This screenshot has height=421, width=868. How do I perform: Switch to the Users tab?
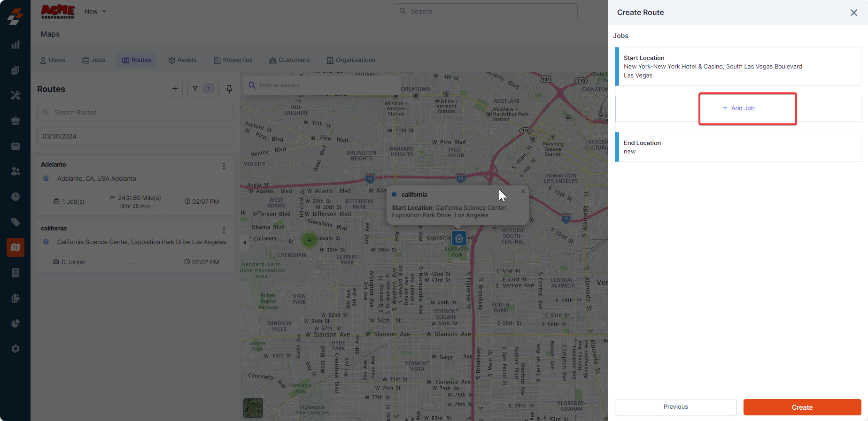point(53,60)
